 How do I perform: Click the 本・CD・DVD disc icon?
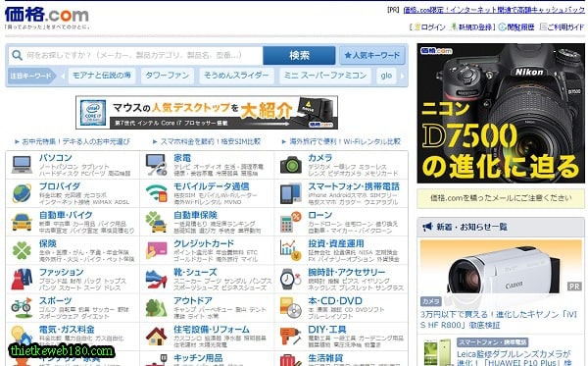(x=291, y=307)
